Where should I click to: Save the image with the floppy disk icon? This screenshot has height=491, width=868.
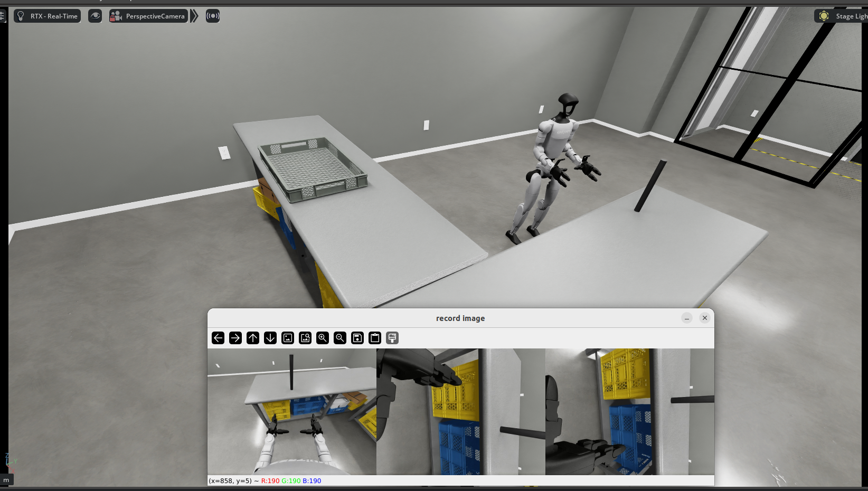pyautogui.click(x=357, y=338)
